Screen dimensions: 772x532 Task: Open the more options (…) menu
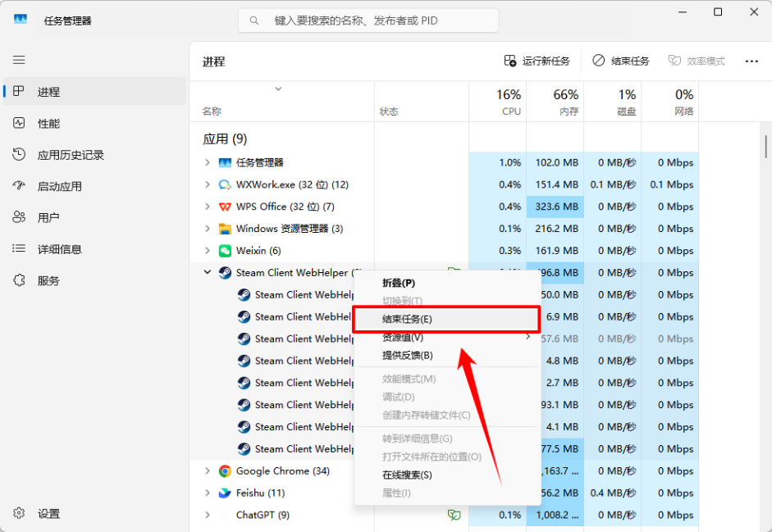751,61
